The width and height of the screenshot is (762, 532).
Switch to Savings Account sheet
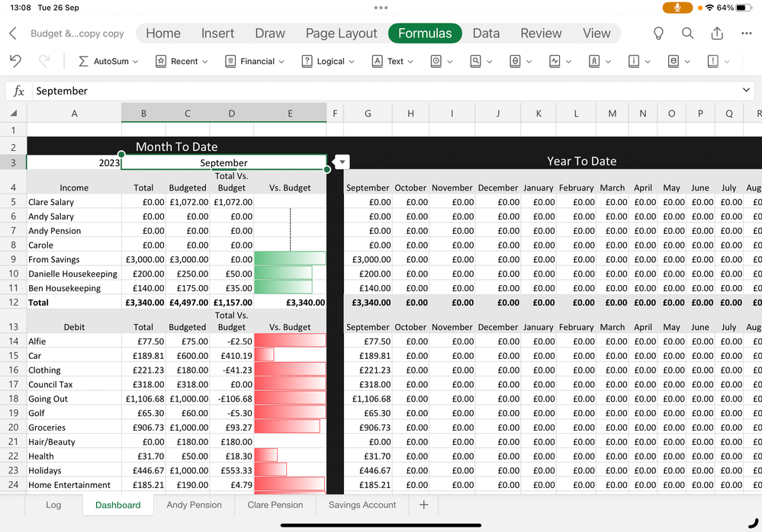[362, 505]
